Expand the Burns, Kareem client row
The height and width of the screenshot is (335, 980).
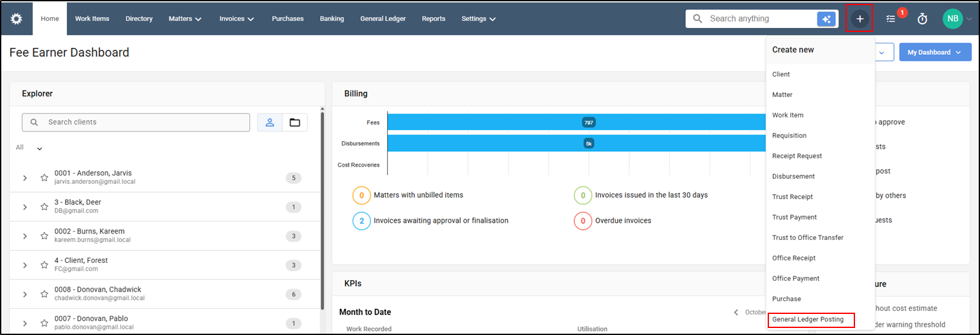tap(25, 236)
